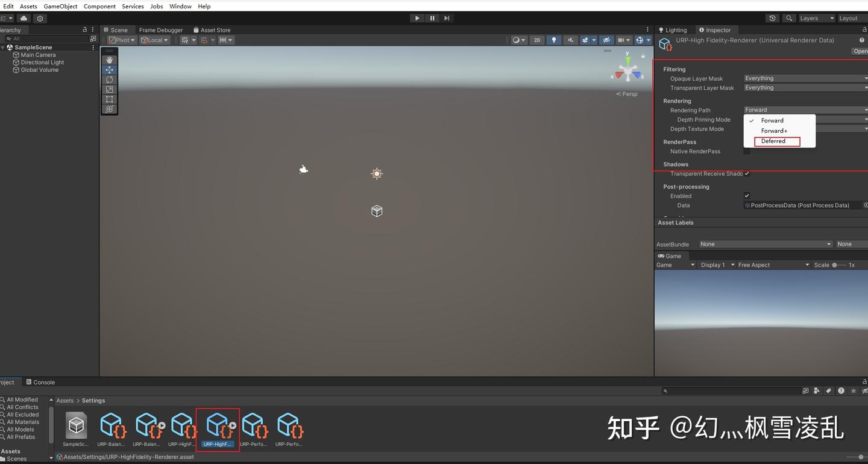Open the Pivot handle position dropdown
The width and height of the screenshot is (868, 464).
point(122,40)
